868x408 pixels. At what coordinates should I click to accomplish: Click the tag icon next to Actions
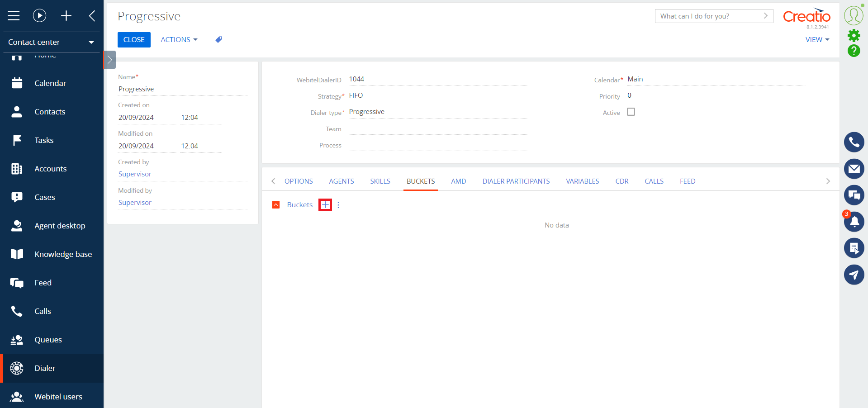click(219, 40)
